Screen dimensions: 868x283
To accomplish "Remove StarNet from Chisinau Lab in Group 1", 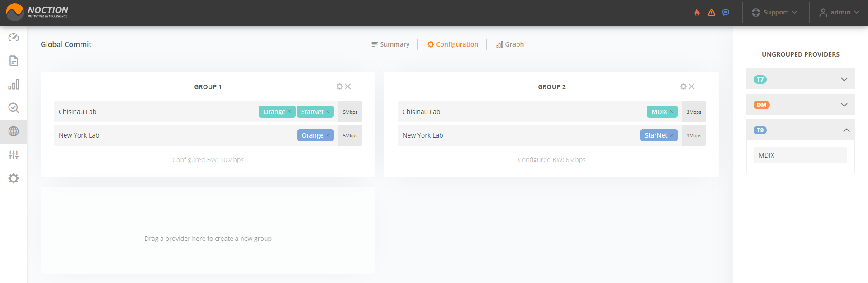I will click(328, 112).
